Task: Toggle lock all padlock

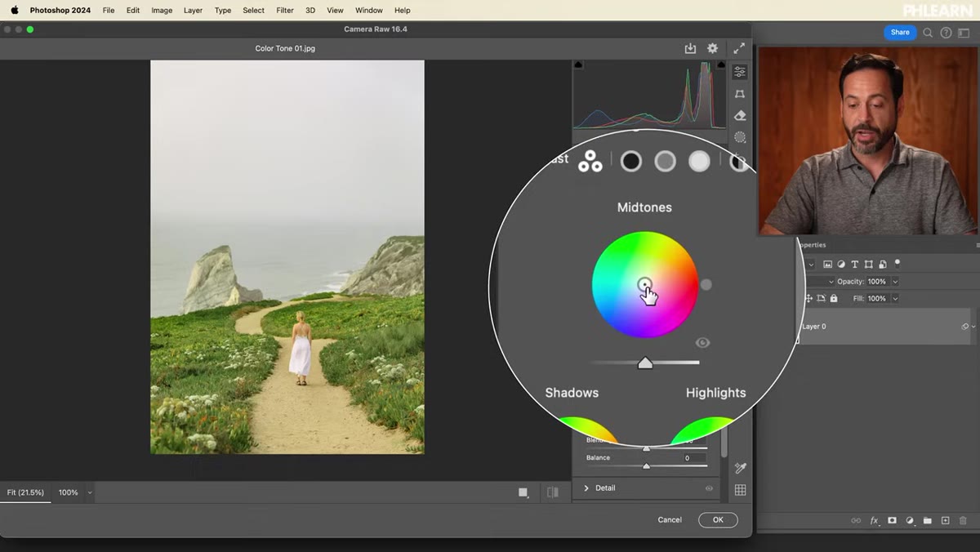Action: point(834,299)
